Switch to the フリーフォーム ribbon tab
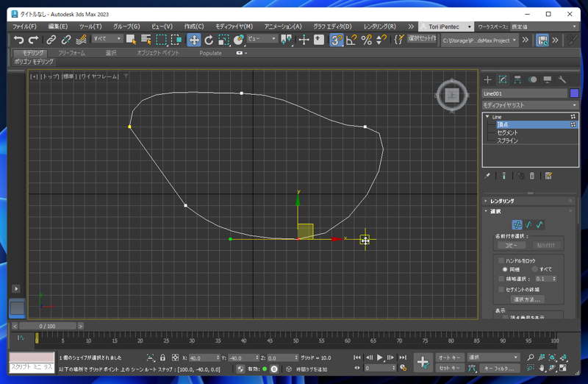 click(71, 53)
